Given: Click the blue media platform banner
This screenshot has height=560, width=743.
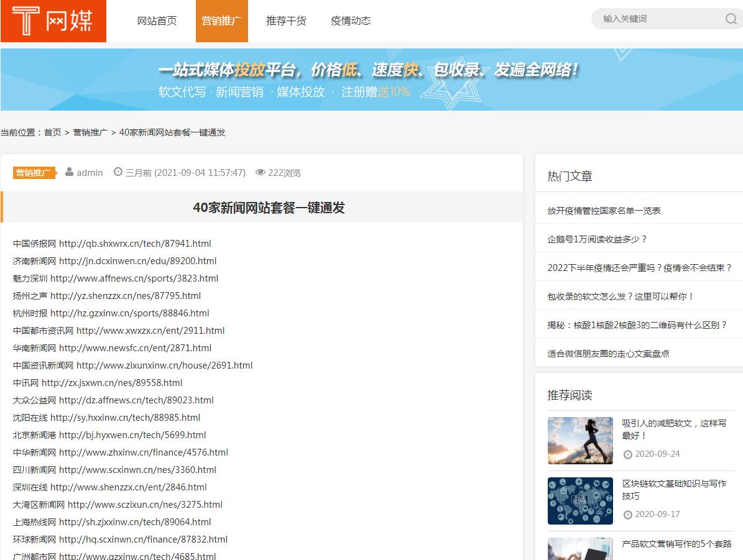Looking at the screenshot, I should tap(372, 80).
